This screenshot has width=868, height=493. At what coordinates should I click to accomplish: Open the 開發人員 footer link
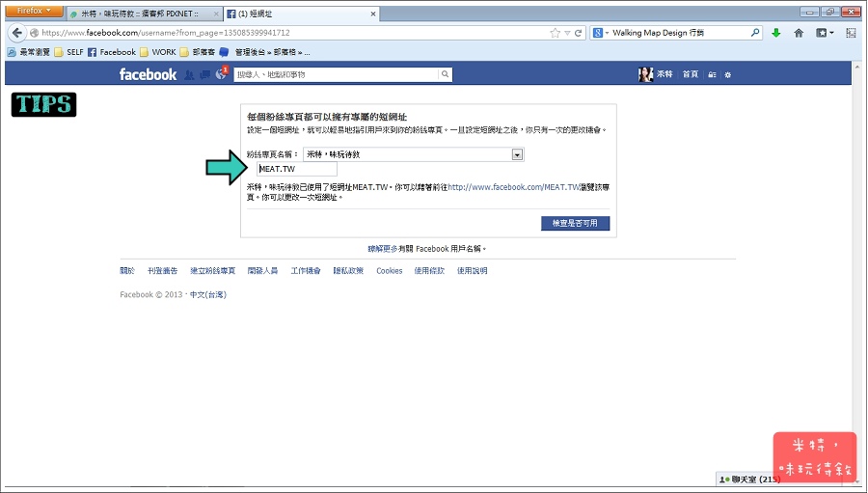262,271
